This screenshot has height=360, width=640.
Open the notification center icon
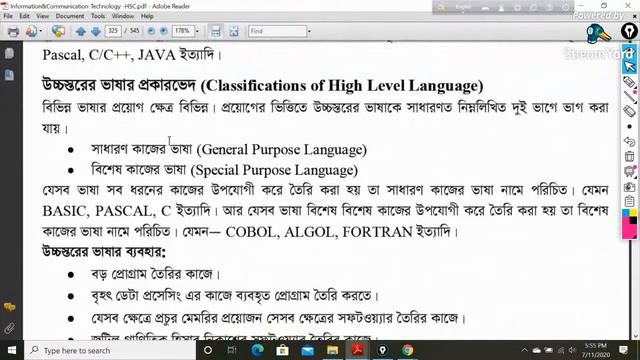tap(623, 350)
